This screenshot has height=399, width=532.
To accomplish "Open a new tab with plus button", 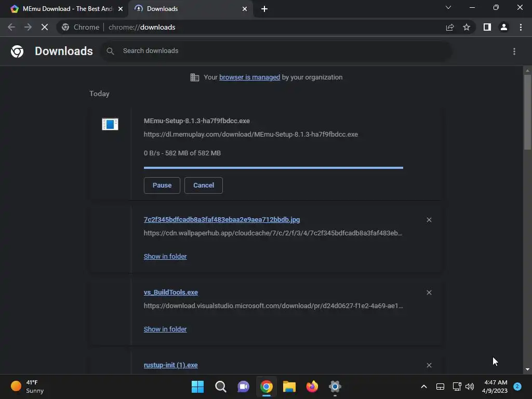I will click(x=264, y=9).
